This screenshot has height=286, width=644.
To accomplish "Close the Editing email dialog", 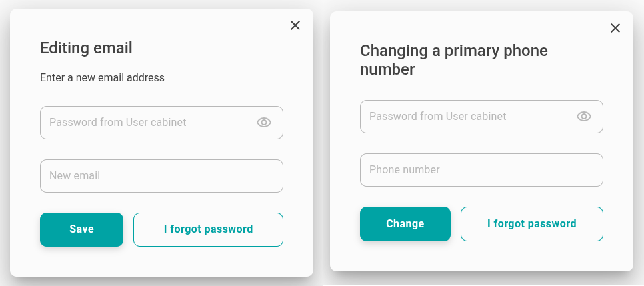I will tap(295, 25).
